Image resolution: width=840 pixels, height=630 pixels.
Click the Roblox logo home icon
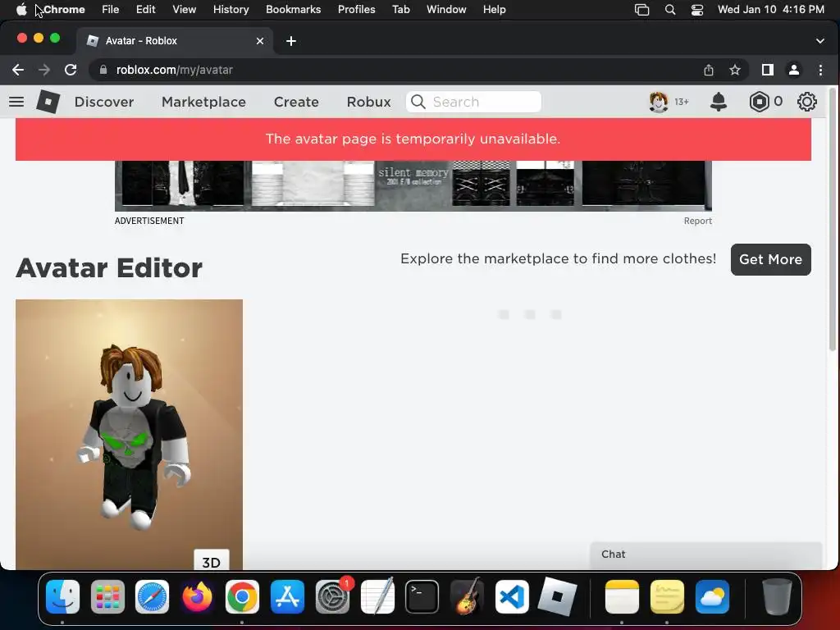48,102
